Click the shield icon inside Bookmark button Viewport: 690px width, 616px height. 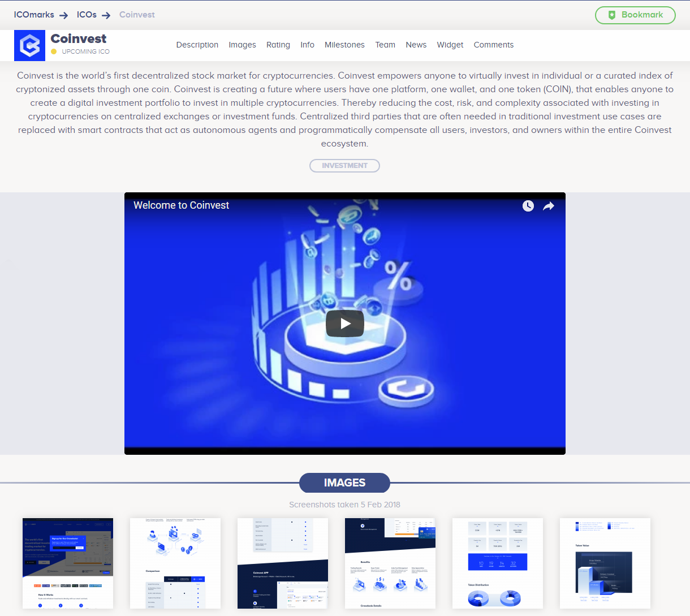611,15
